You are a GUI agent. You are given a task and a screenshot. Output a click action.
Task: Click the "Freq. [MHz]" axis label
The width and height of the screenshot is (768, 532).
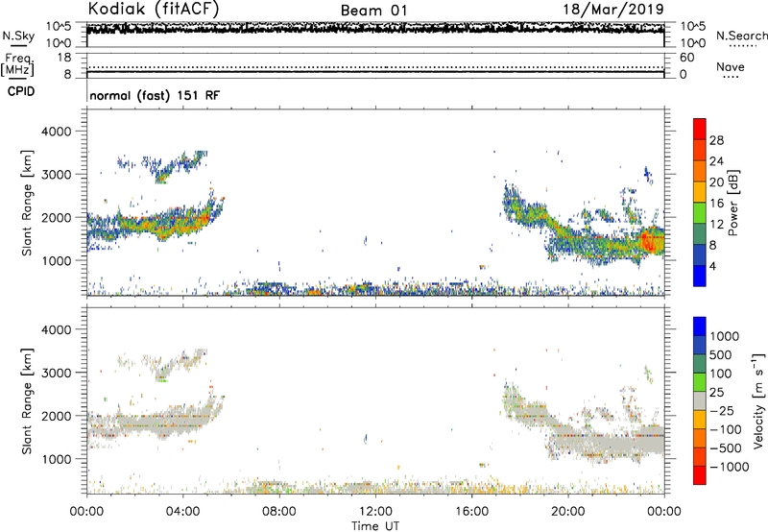17,64
